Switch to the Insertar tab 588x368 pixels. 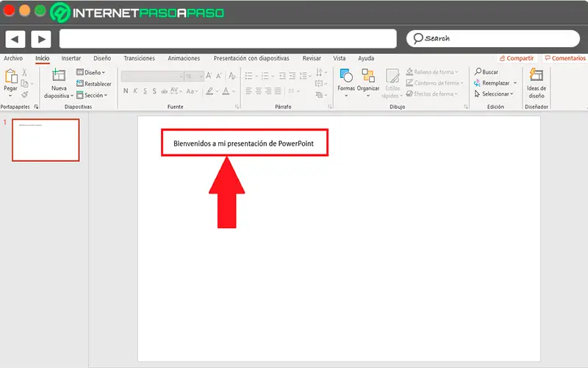tap(71, 58)
